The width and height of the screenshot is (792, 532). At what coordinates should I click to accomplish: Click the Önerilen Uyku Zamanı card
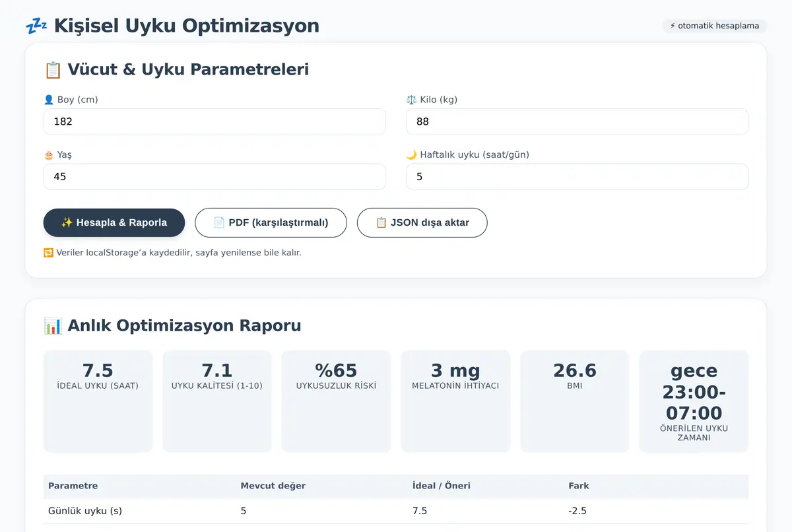[x=694, y=401]
